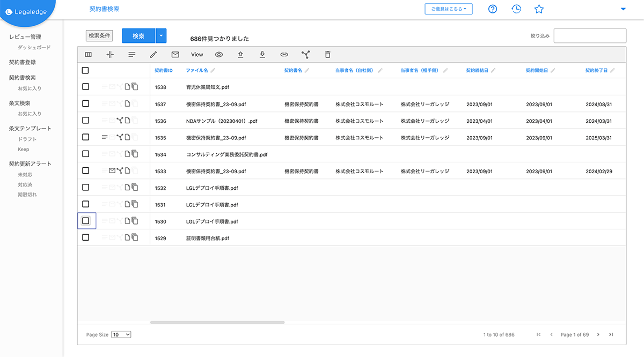Viewport: 644px width, 357px height.
Task: Click the lines icon in the toolbar
Action: click(131, 55)
